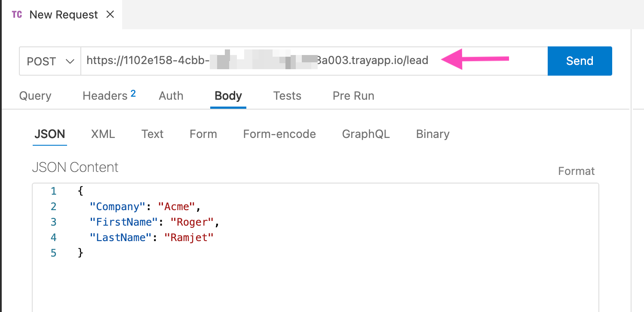Choose the Binary body option

(432, 134)
